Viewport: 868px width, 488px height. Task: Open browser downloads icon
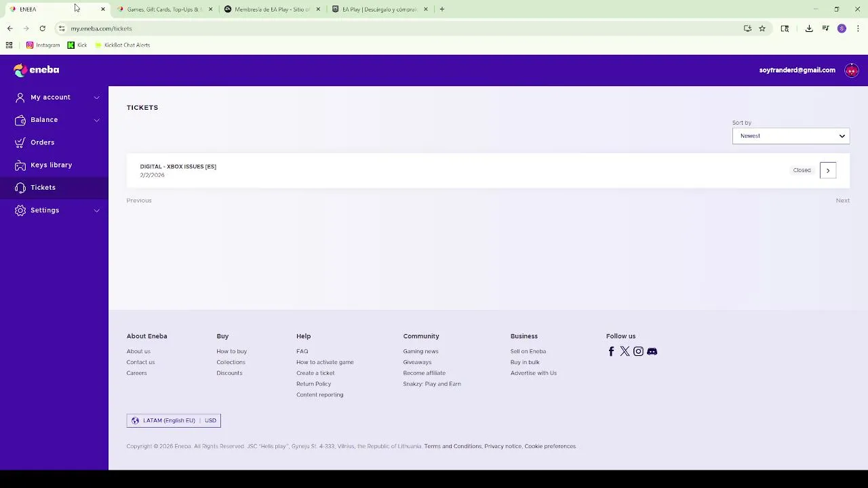coord(809,28)
